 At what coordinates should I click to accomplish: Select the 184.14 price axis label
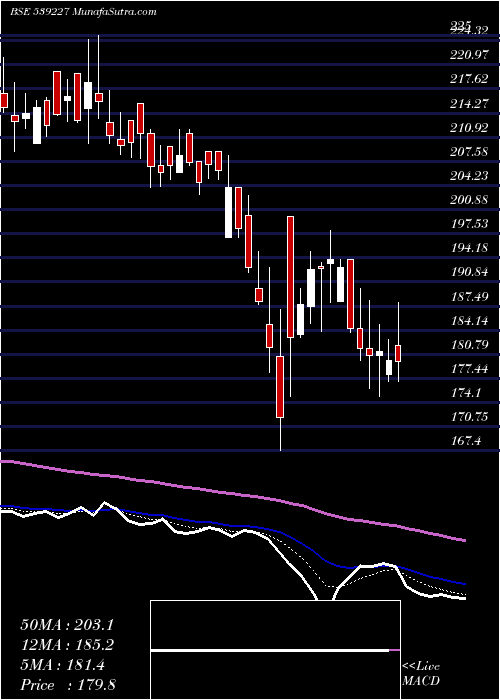(470, 321)
